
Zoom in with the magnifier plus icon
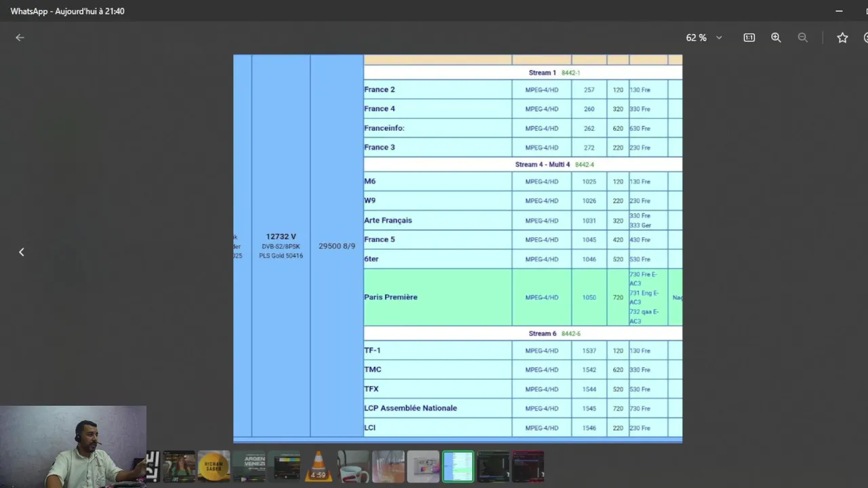click(776, 38)
